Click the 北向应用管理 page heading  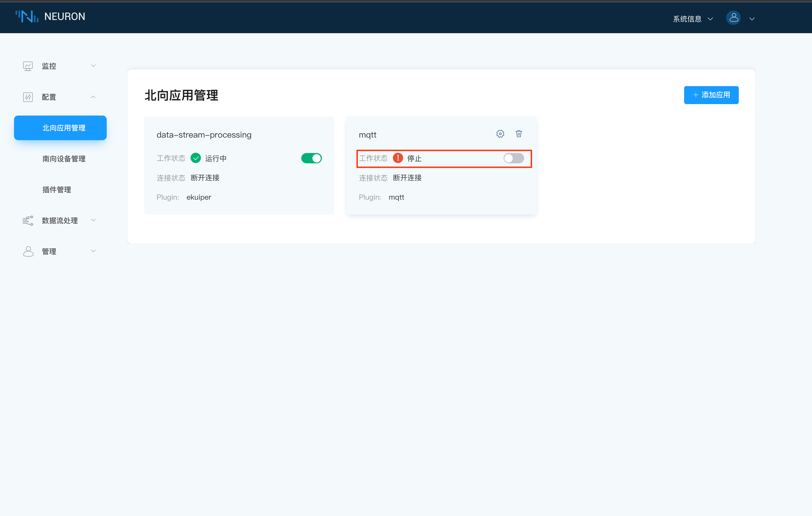tap(181, 95)
